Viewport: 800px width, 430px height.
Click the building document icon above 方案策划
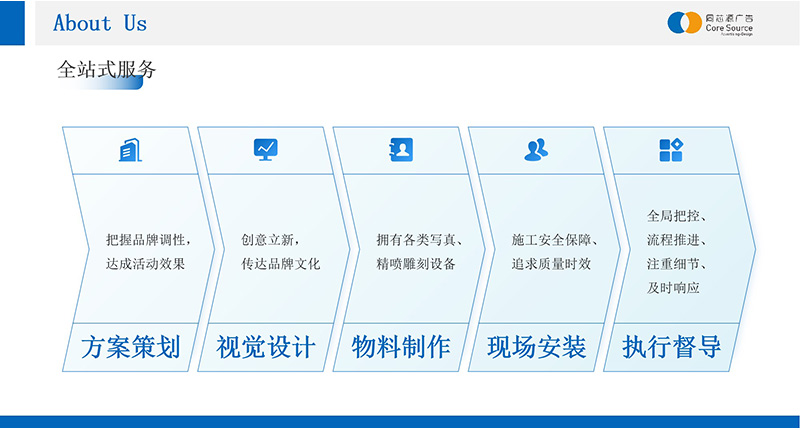point(130,150)
